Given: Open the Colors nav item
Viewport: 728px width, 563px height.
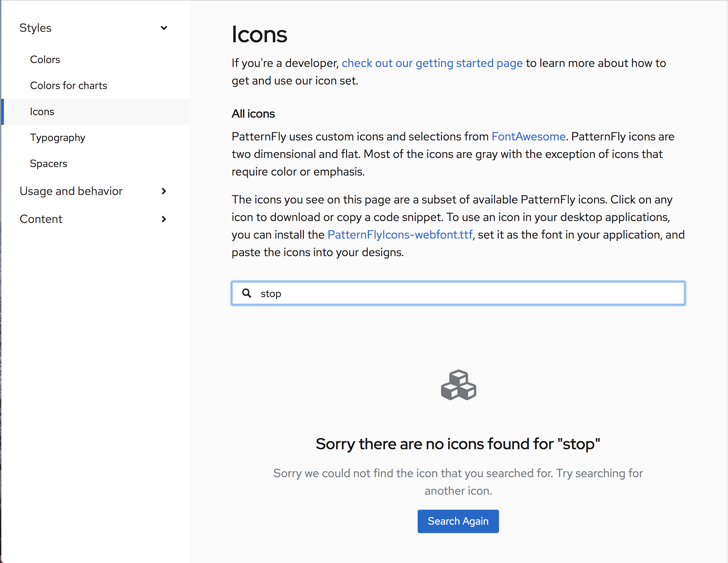Looking at the screenshot, I should pyautogui.click(x=45, y=59).
